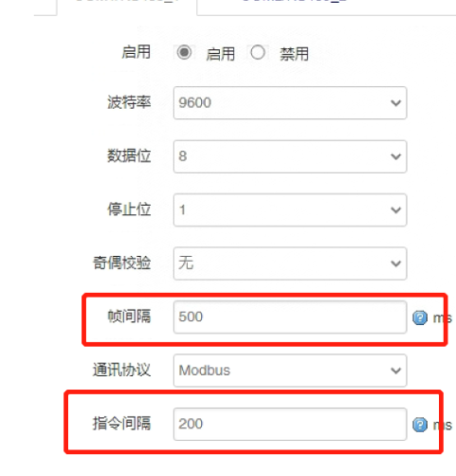Expand the 停止位 dropdown showing 1
The width and height of the screenshot is (456, 476).
(x=290, y=210)
